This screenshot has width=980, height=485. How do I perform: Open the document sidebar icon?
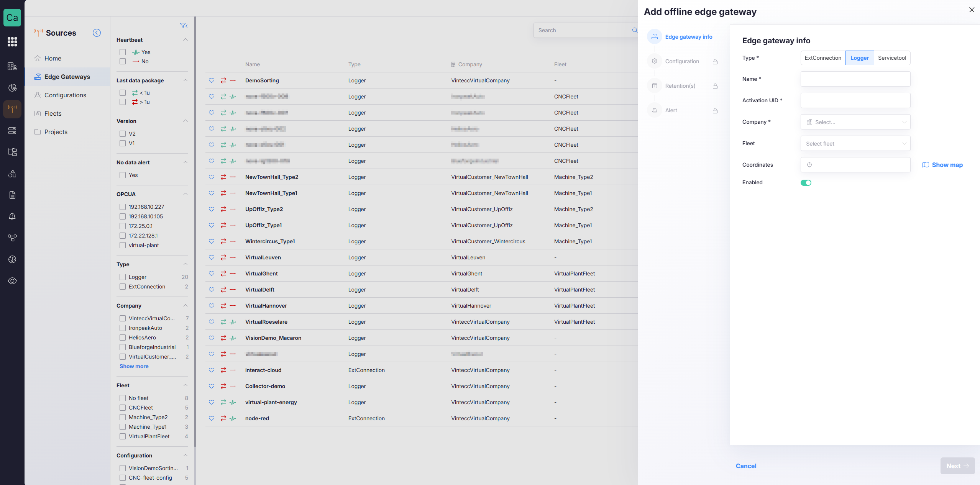[x=12, y=195]
